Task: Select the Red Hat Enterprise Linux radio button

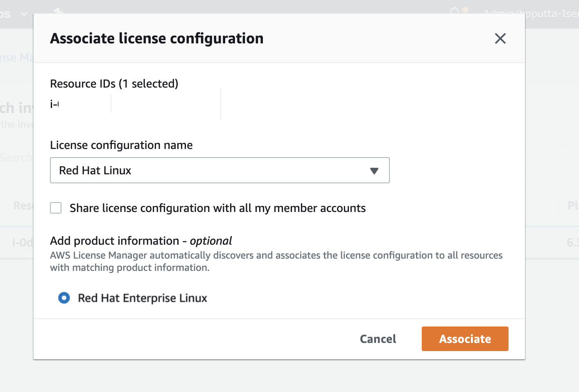Action: [64, 298]
